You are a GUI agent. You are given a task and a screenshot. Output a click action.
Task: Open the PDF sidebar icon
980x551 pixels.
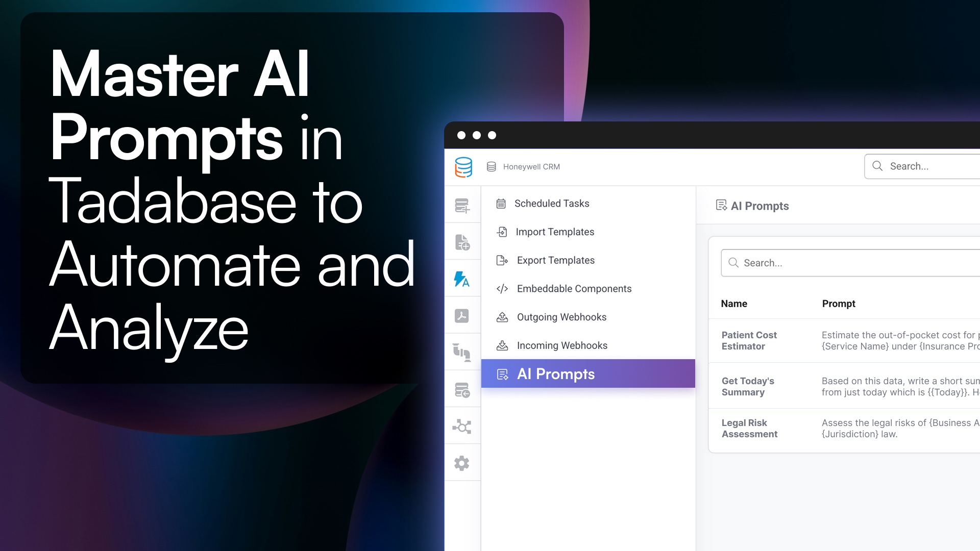[462, 316]
